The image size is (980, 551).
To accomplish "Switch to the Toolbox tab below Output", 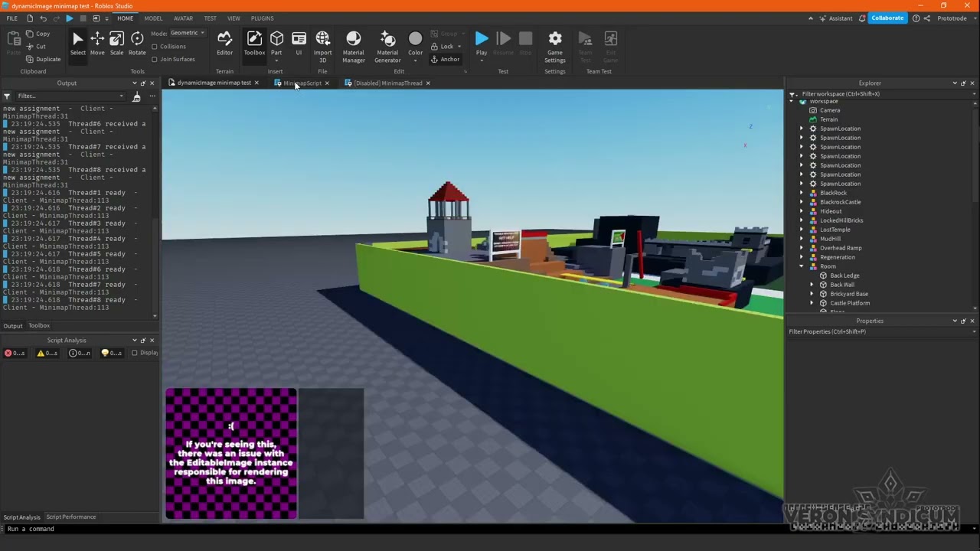I will 39,326.
